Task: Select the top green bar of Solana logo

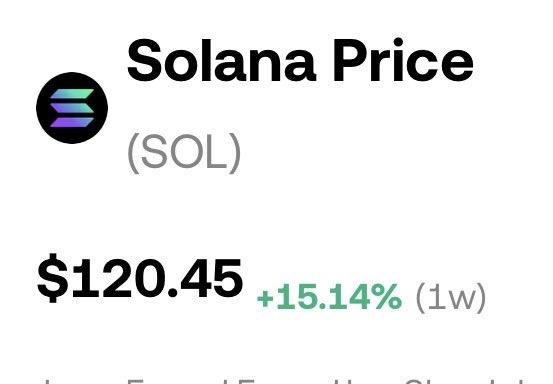Action: tap(72, 94)
